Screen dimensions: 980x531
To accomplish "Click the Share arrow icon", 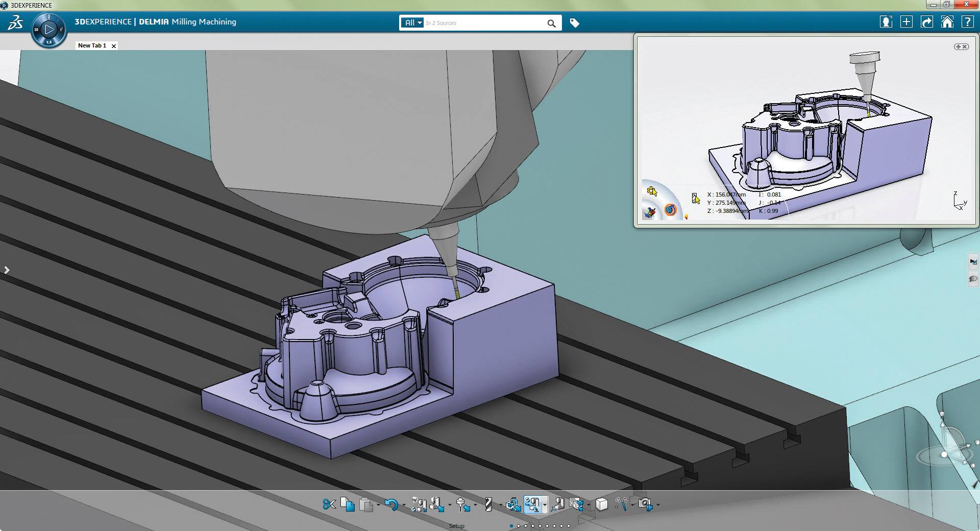I will coord(926,22).
